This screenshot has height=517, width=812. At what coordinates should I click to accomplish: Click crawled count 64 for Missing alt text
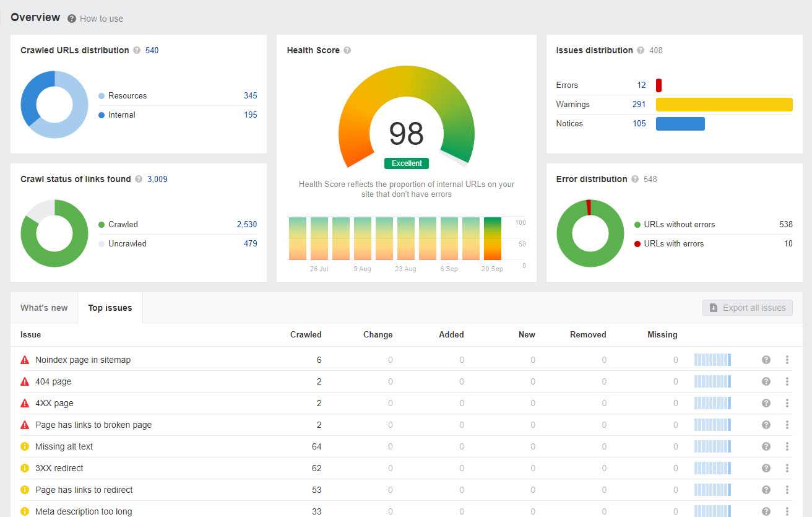click(316, 446)
